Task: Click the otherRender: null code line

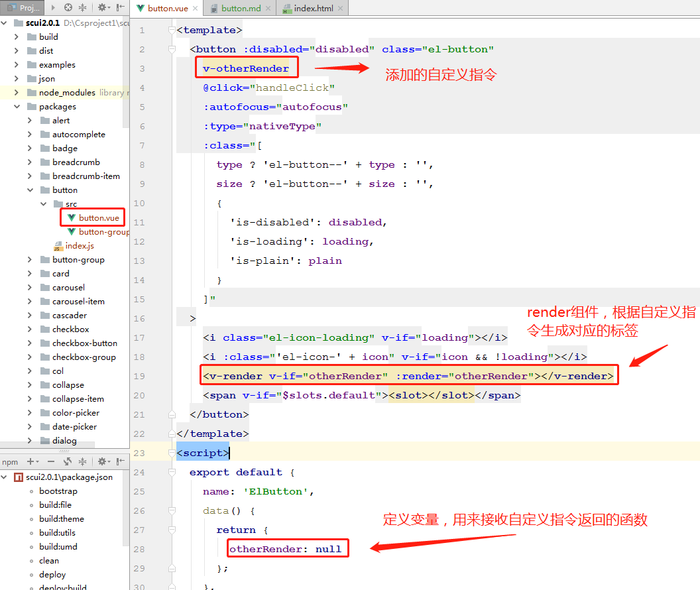Action: [286, 549]
